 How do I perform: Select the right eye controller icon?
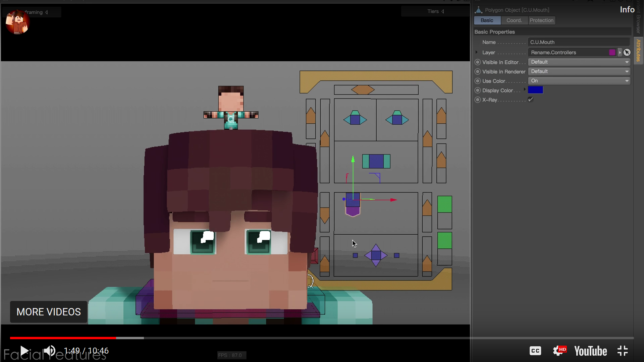coord(397,118)
